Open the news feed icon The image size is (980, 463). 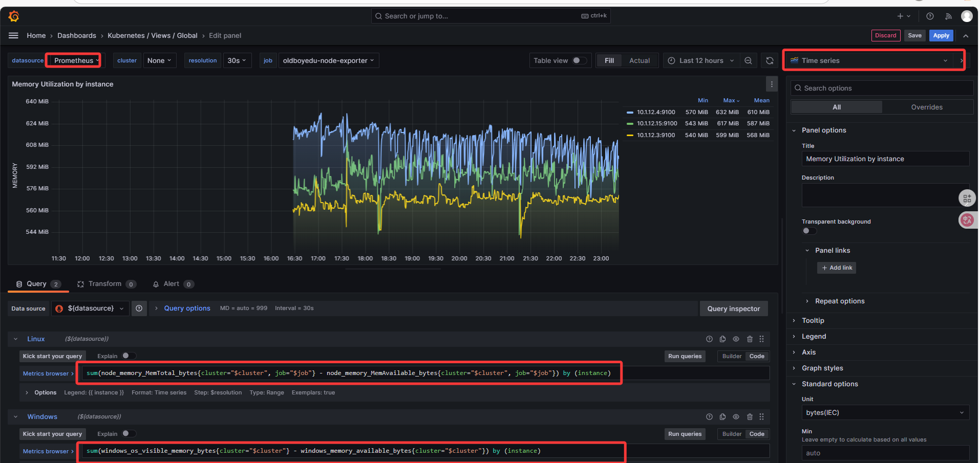point(948,16)
